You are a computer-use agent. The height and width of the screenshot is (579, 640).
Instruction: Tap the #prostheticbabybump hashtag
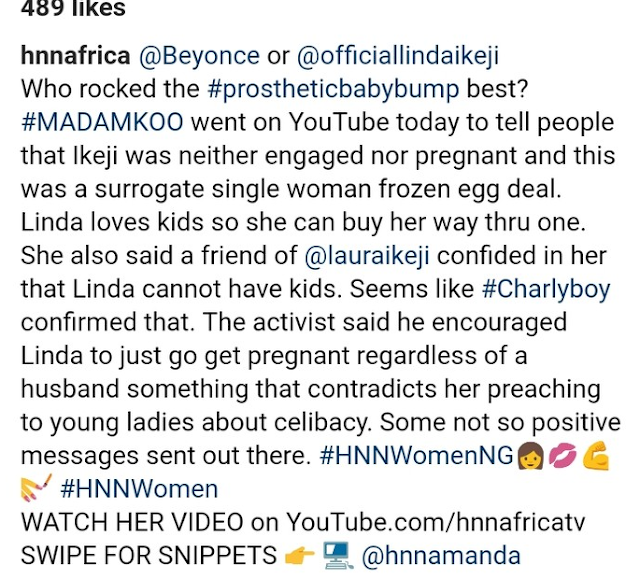pos(333,90)
